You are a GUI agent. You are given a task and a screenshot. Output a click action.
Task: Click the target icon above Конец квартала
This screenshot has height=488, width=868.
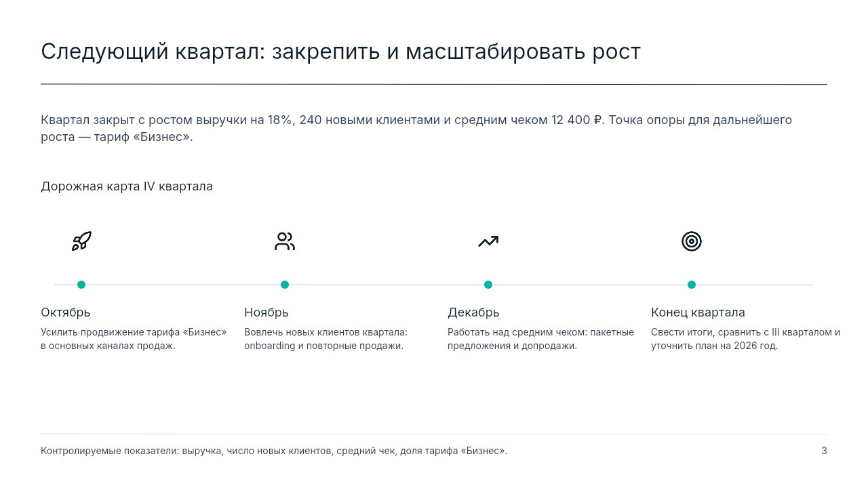692,241
